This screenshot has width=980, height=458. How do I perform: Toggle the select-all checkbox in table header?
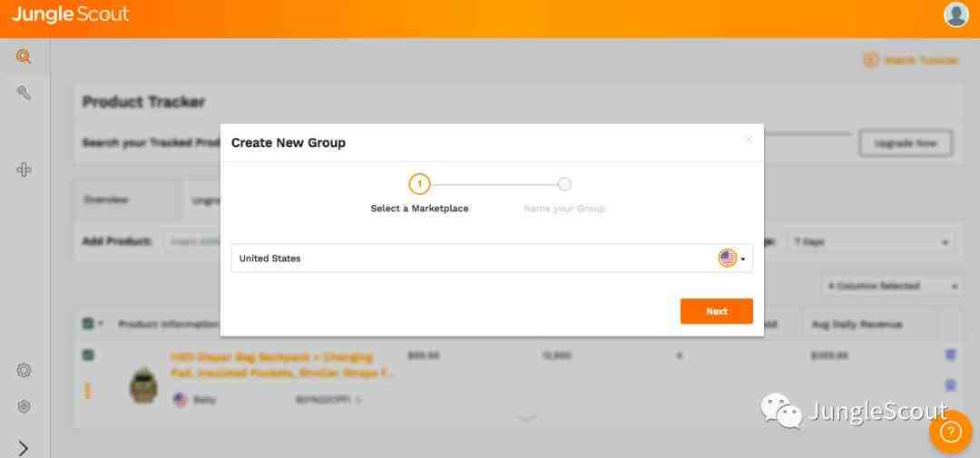click(88, 324)
